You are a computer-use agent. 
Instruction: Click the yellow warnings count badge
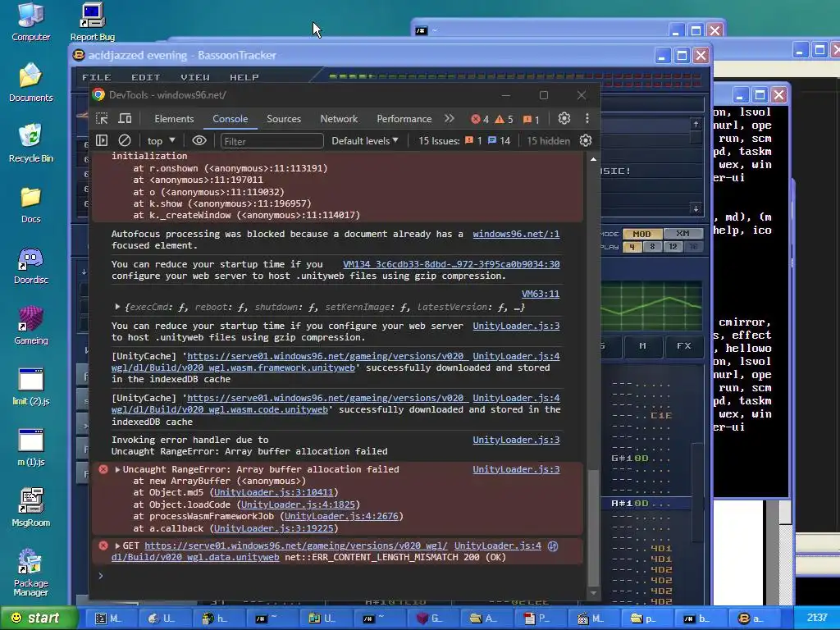[x=504, y=119]
